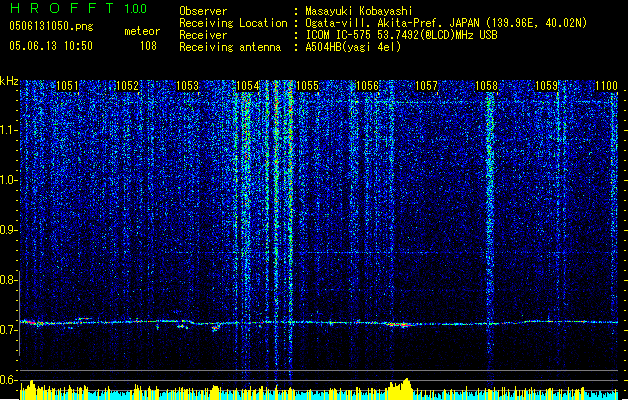Click the strong meteor echo streak below 1058
Viewport: 629px width, 400px height.
(490, 225)
